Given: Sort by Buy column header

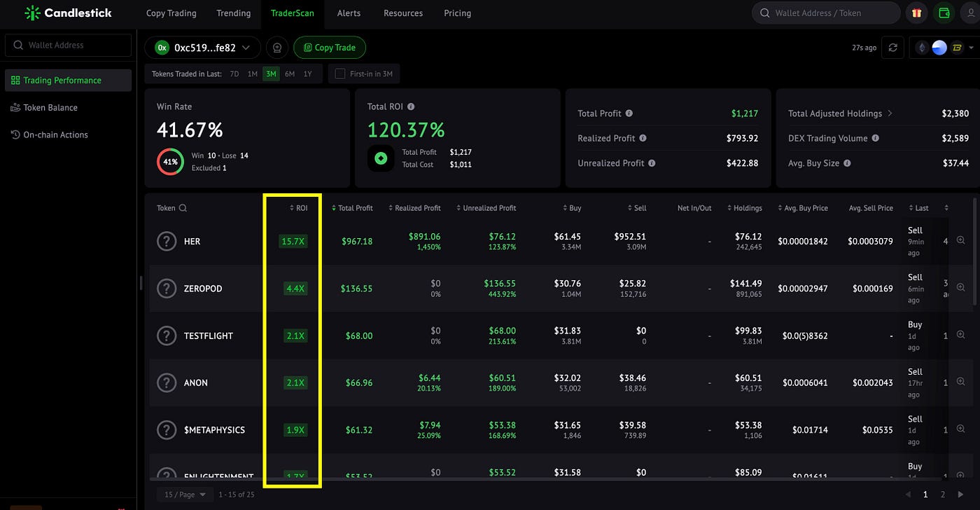Looking at the screenshot, I should coord(572,208).
